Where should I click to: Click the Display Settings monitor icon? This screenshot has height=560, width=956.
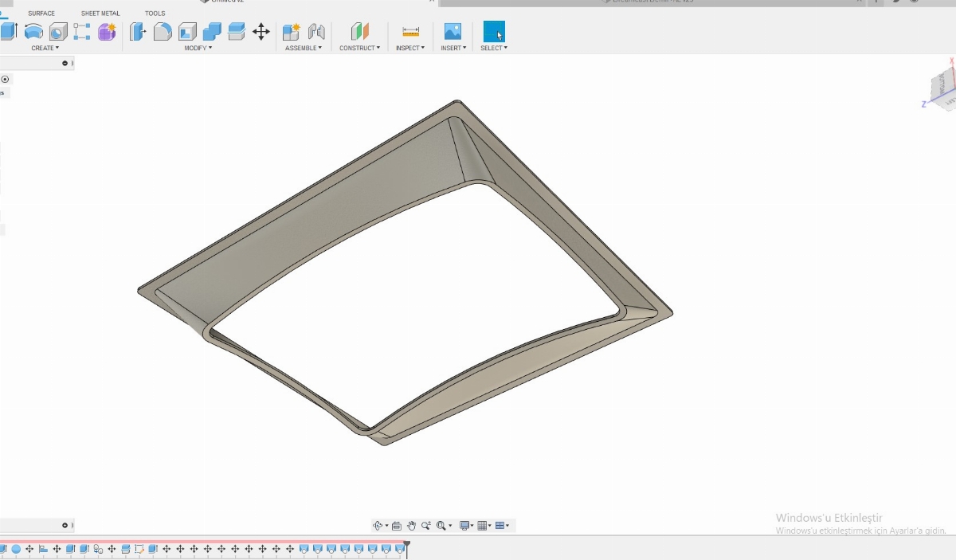[x=464, y=526]
